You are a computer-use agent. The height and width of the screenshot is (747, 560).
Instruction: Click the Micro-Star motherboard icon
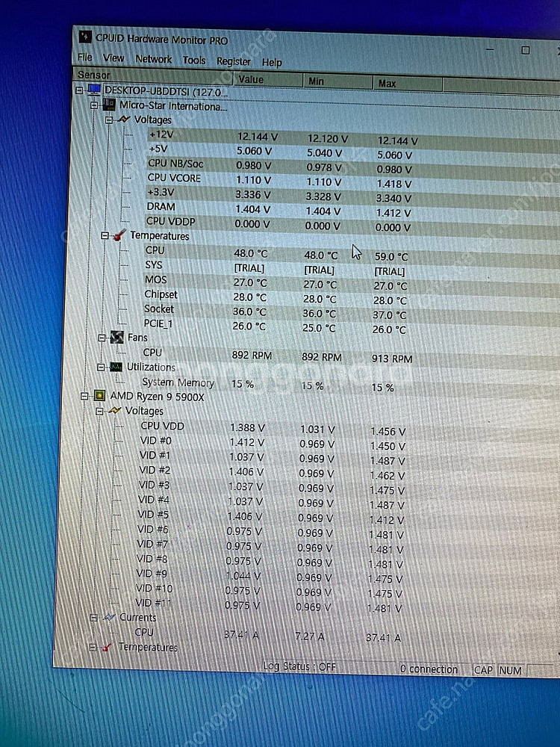(109, 105)
